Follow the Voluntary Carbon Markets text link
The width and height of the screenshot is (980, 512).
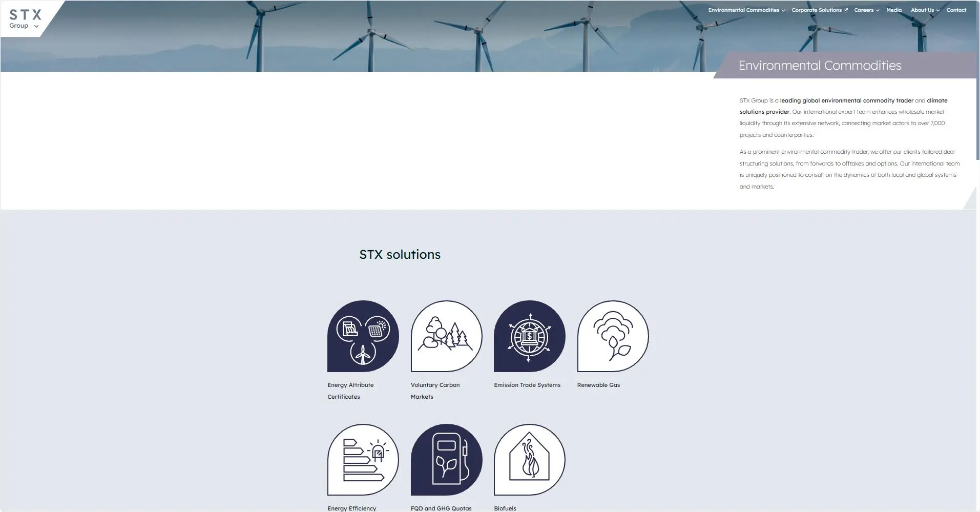click(x=435, y=391)
